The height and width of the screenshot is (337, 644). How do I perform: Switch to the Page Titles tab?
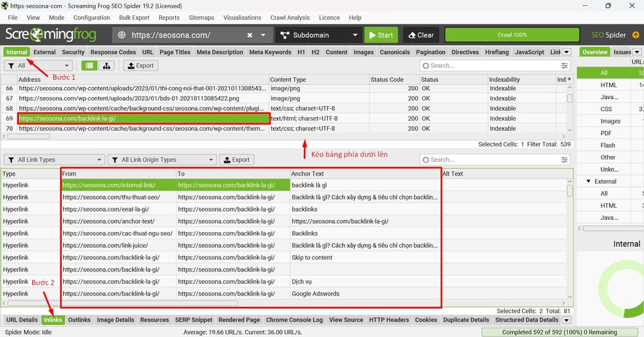coord(175,52)
